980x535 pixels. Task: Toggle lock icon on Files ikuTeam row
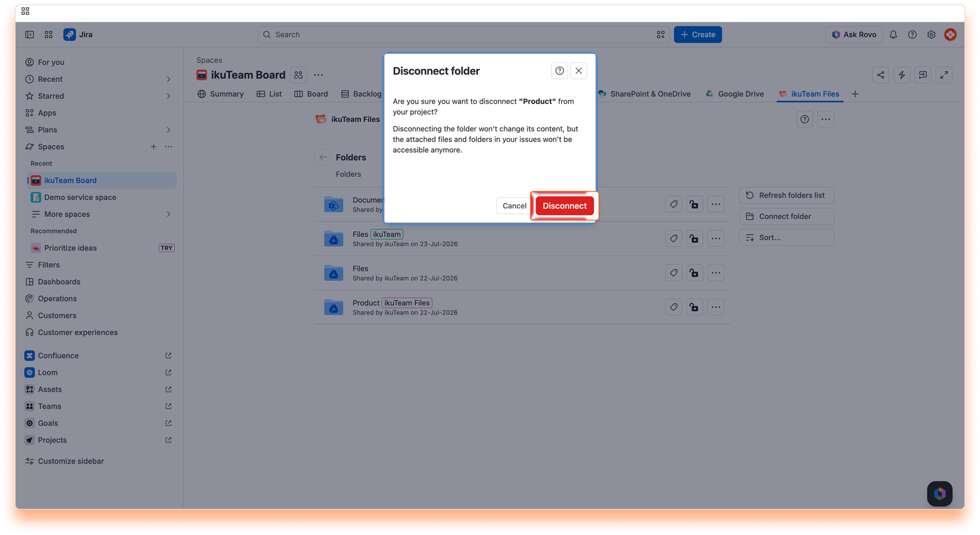coord(694,238)
